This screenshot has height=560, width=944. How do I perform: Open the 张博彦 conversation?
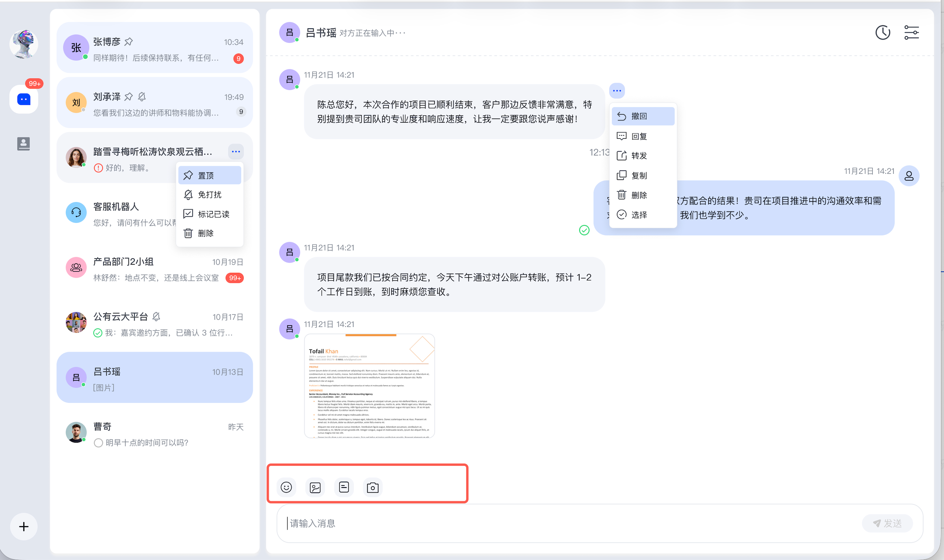154,48
